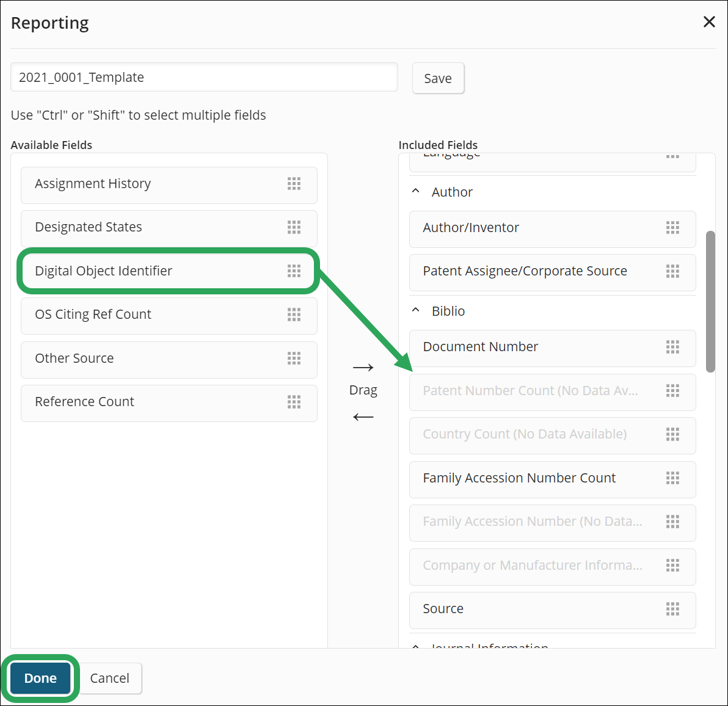Click the Author group heading

pyautogui.click(x=452, y=192)
